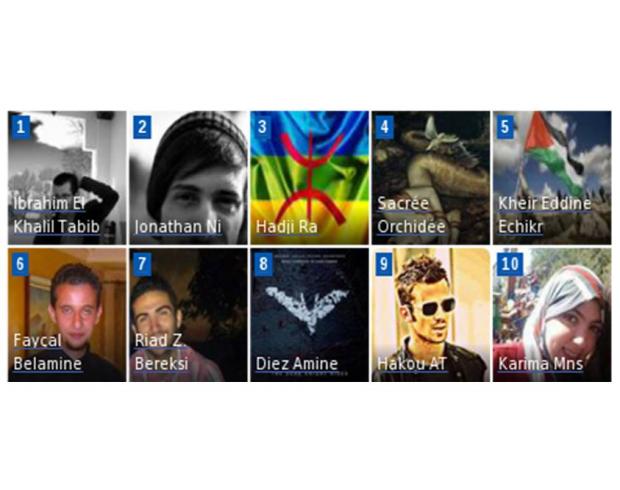The height and width of the screenshot is (490, 620).
Task: Click the Karima Mns name link
Action: coord(540,363)
